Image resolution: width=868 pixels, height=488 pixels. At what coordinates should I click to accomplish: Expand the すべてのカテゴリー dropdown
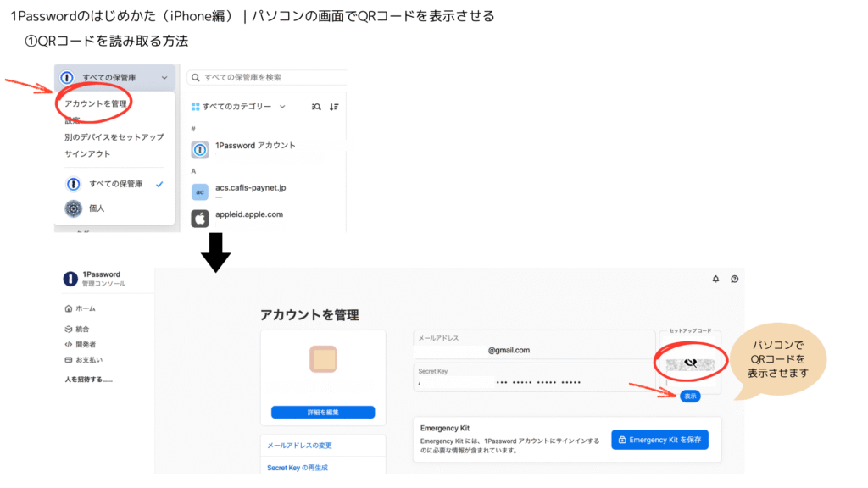point(238,106)
